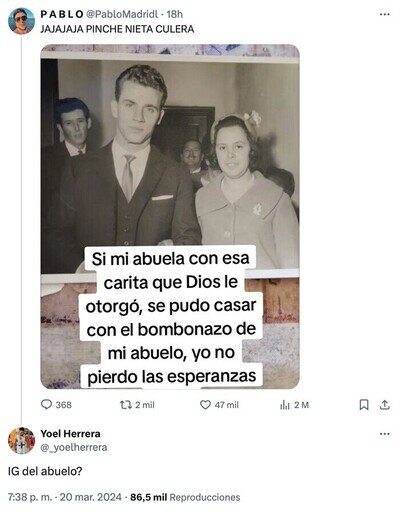Open the 7:38 p. m. 20 mar. 2024 timestamp

click(x=65, y=497)
